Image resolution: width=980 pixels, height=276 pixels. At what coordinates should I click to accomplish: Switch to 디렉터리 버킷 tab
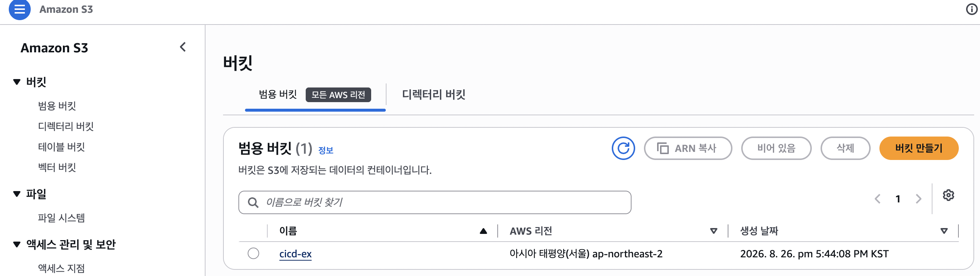(x=433, y=94)
